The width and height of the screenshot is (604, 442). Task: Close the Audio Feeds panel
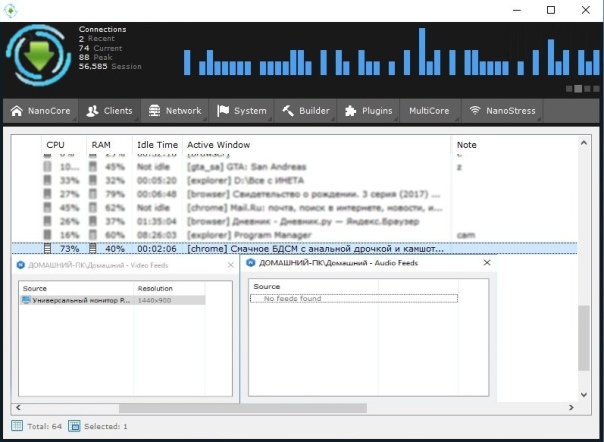coord(487,263)
